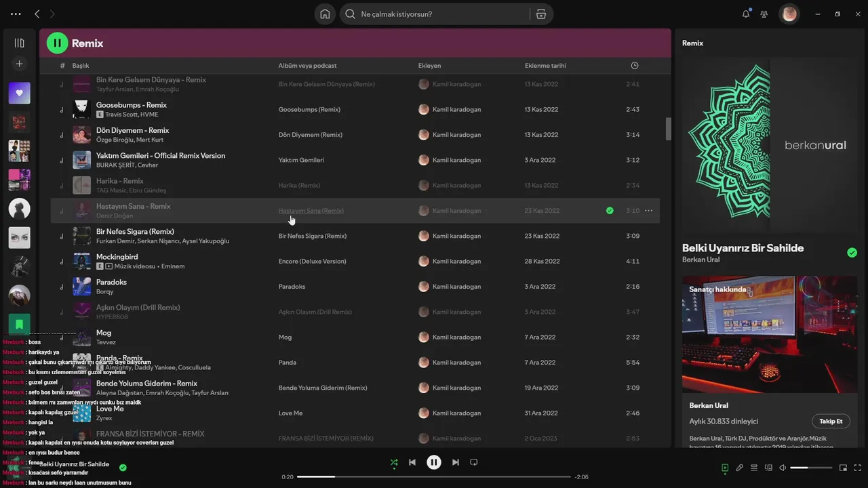Image resolution: width=868 pixels, height=488 pixels.
Task: Open the play queue icon
Action: point(754,468)
